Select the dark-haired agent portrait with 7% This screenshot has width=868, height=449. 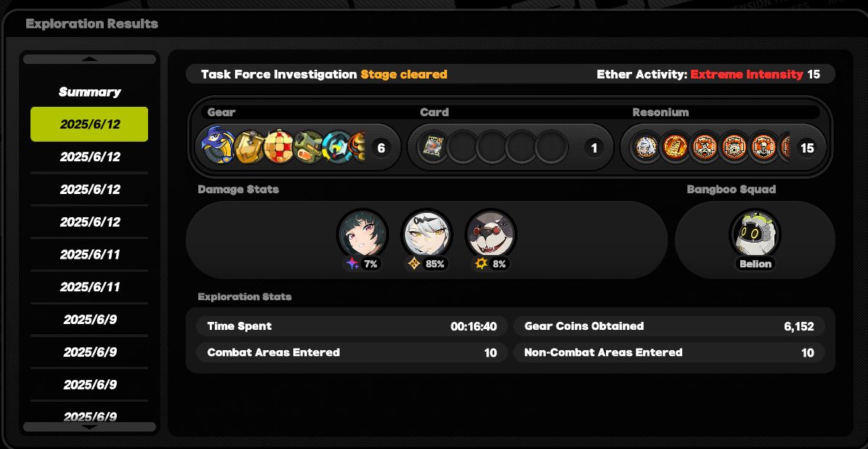(x=362, y=235)
